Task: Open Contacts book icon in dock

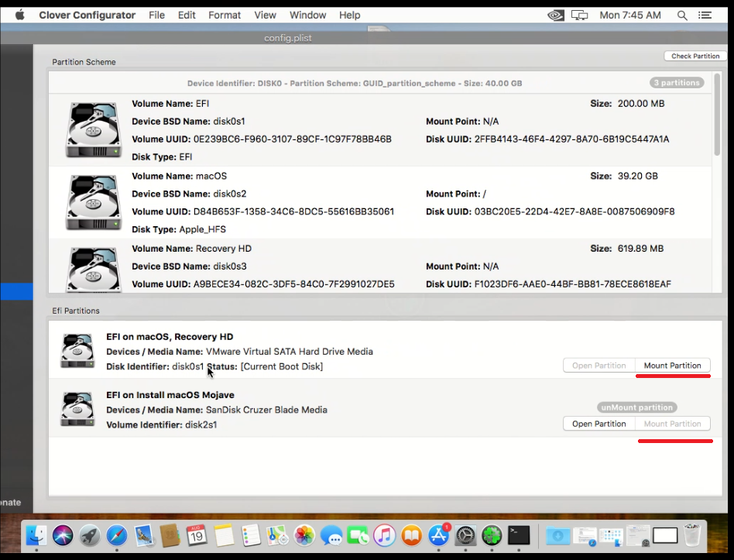Action: pos(170,535)
